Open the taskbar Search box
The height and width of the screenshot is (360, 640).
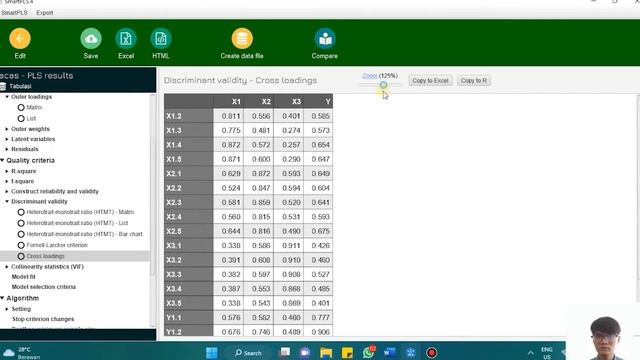(x=248, y=352)
